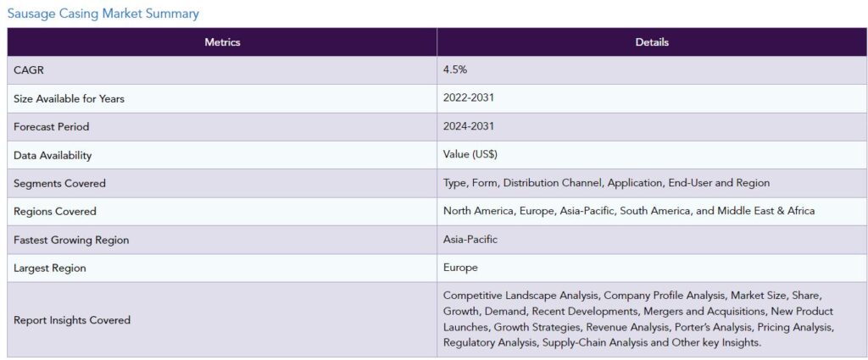Click the 2024-2031 forecast value
This screenshot has width=868, height=360.
(x=468, y=127)
